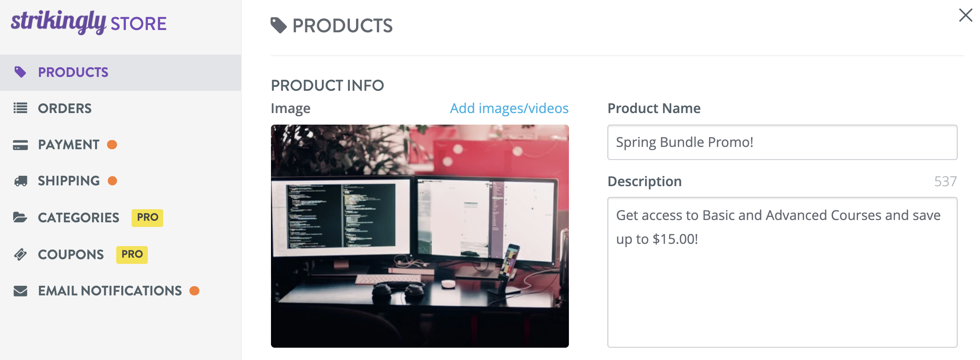Viewport: 980px width, 360px height.
Task: Click the Products tag icon in sidebar
Action: (x=20, y=72)
